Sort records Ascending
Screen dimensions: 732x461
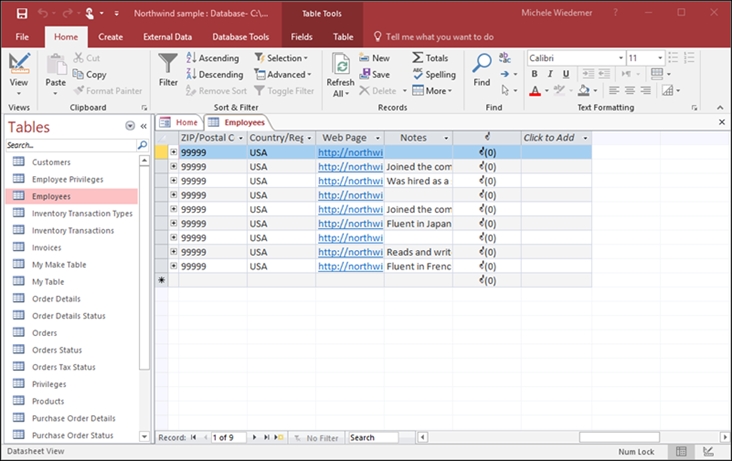click(213, 58)
